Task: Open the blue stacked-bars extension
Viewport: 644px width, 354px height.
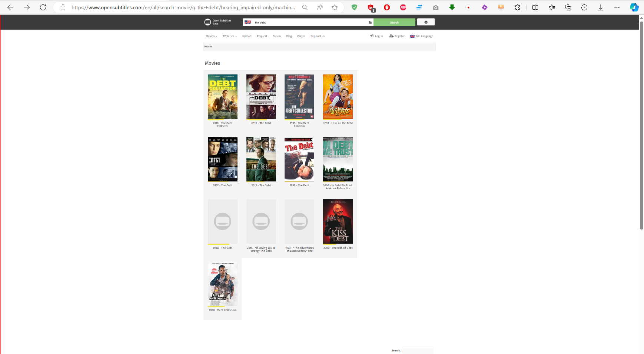Action: (419, 7)
